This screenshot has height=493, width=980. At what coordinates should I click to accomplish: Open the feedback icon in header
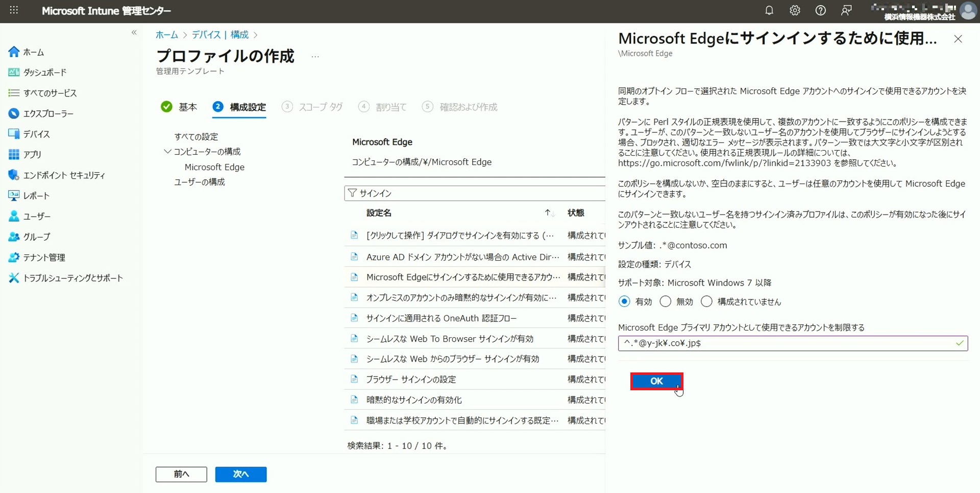[846, 11]
